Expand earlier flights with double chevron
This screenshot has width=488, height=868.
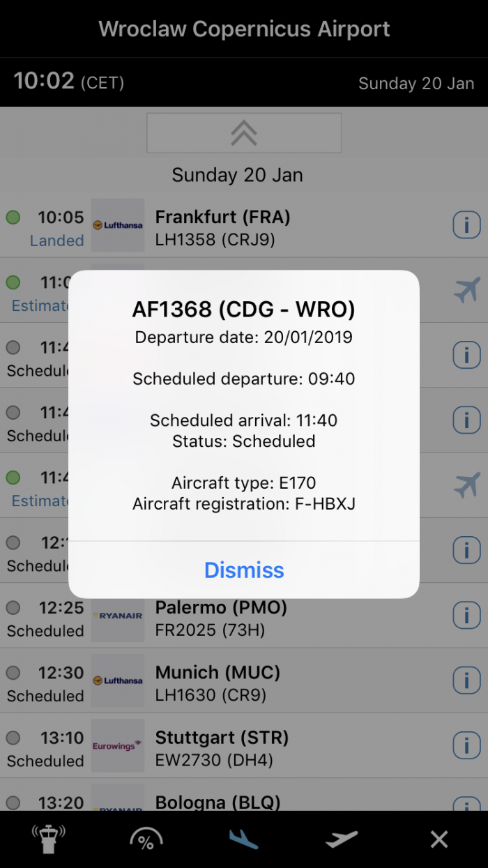(x=244, y=132)
